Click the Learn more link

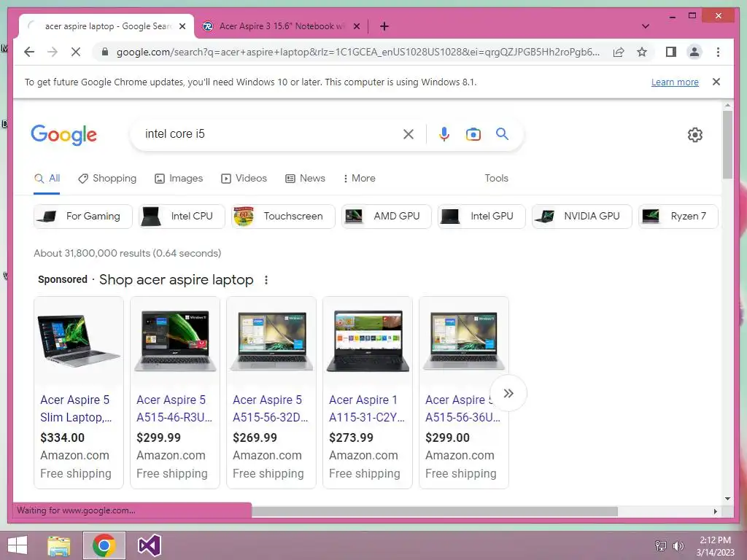point(675,82)
